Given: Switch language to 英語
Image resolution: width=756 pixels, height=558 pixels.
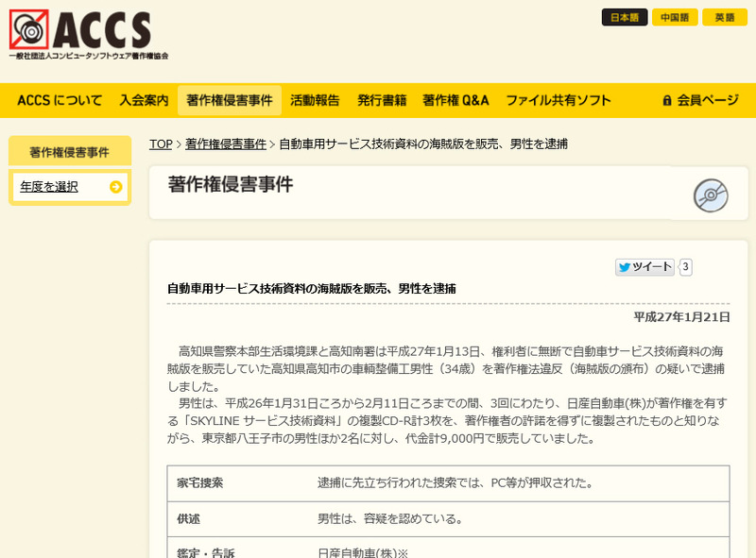Looking at the screenshot, I should click(725, 17).
